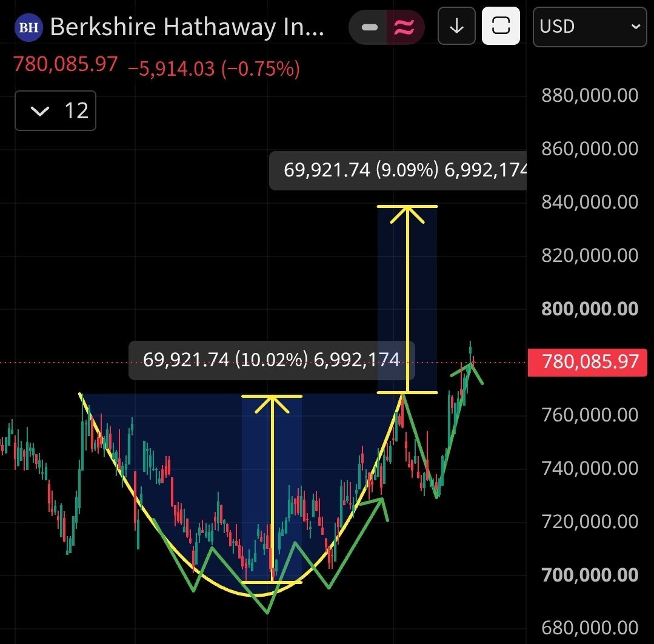Click the 740,000.00 price axis label
This screenshot has height=644, width=654.
(590, 468)
